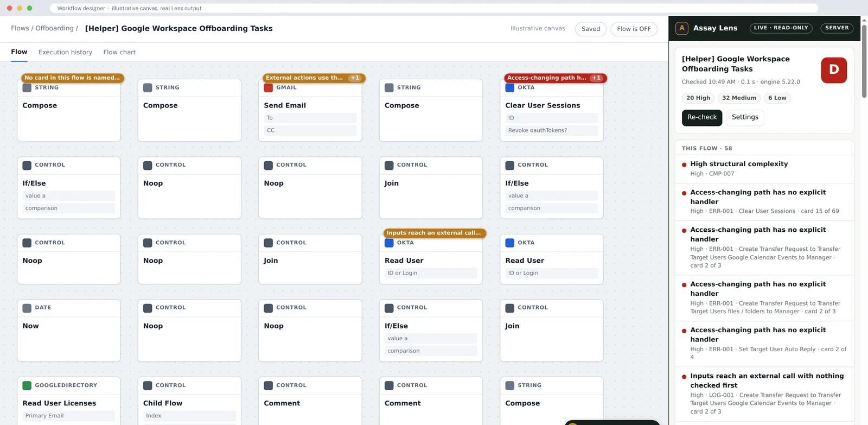The height and width of the screenshot is (425, 868).
Task: Switch to the Flow tab
Action: pyautogui.click(x=19, y=52)
